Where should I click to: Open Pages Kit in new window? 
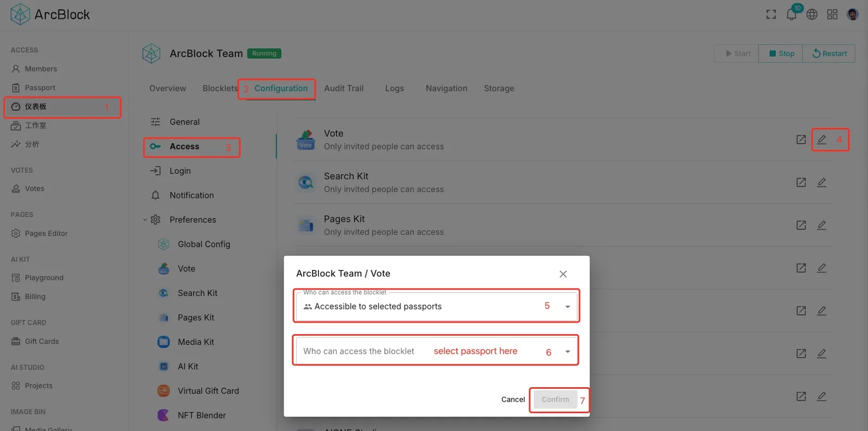tap(801, 225)
